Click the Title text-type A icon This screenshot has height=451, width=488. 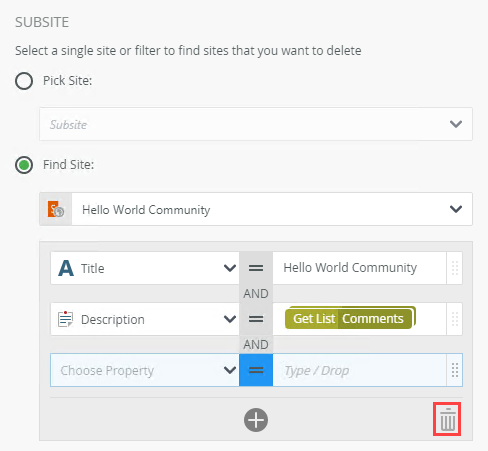66,268
